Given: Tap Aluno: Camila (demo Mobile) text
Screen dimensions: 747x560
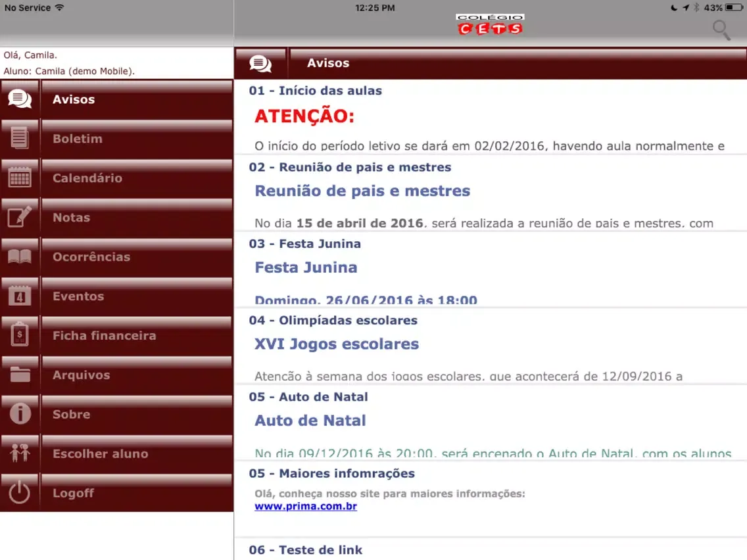Looking at the screenshot, I should pos(69,71).
